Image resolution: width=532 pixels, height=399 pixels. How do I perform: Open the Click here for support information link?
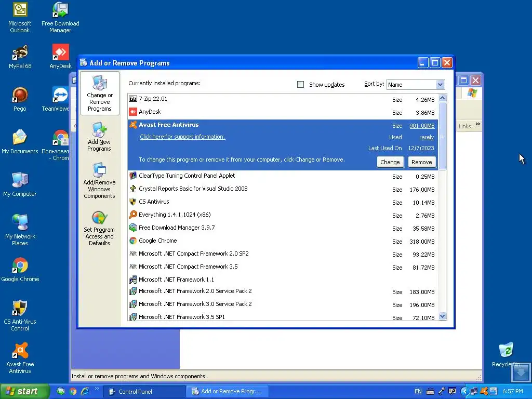(x=182, y=137)
